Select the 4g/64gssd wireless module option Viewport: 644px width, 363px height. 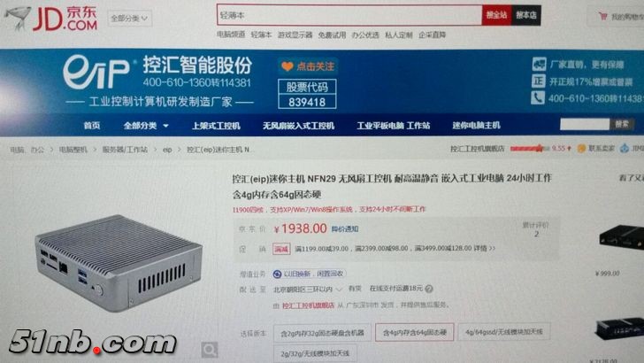[x=504, y=331]
